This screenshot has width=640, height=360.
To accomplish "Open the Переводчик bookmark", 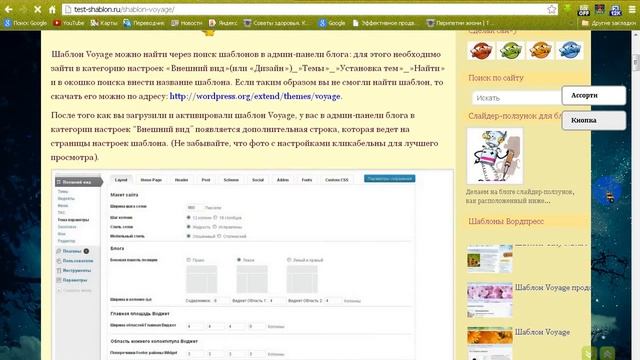I will [x=144, y=23].
